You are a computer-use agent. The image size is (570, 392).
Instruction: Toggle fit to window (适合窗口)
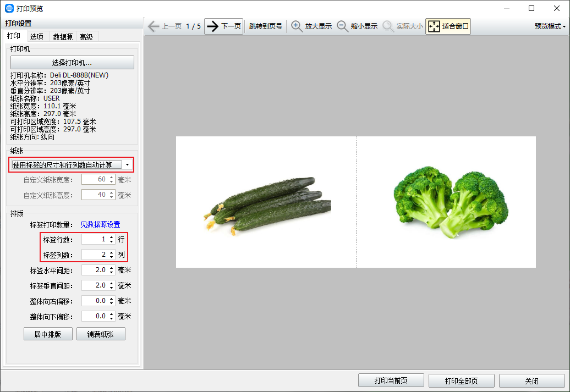448,26
